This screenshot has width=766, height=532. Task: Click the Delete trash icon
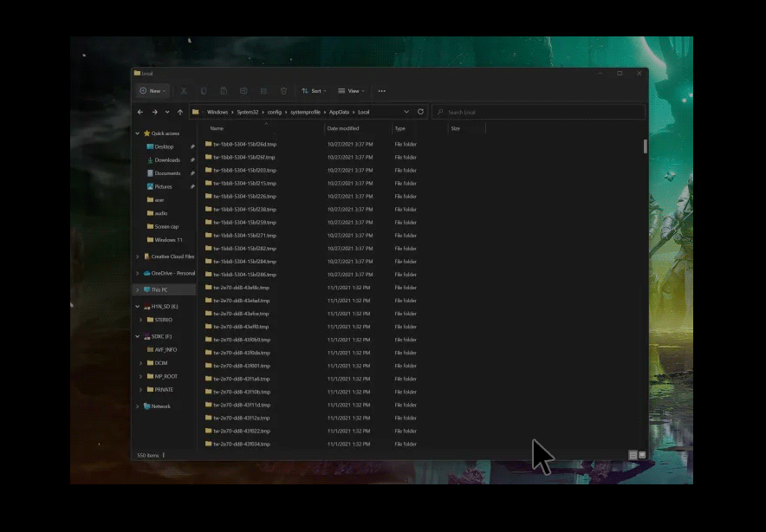[284, 91]
